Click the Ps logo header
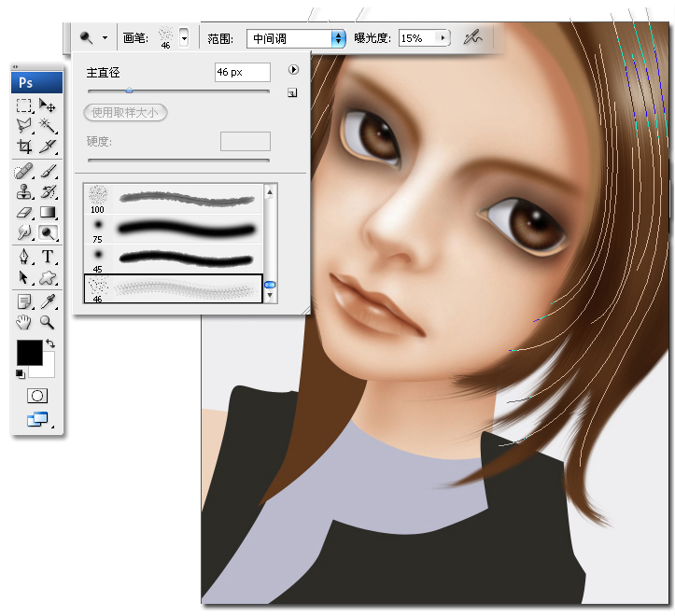The width and height of the screenshot is (675, 616). click(36, 83)
